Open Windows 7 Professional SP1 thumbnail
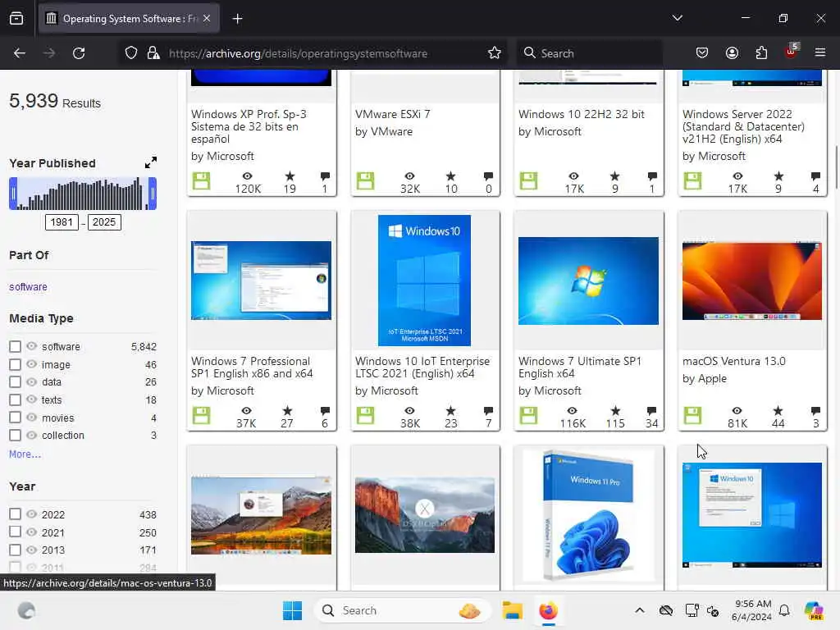 tap(262, 281)
